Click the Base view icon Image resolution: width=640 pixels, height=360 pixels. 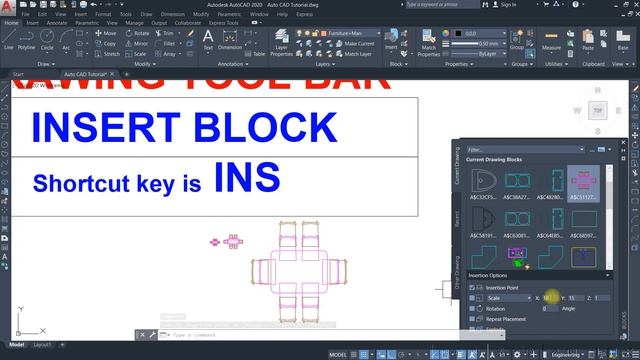coord(623,40)
